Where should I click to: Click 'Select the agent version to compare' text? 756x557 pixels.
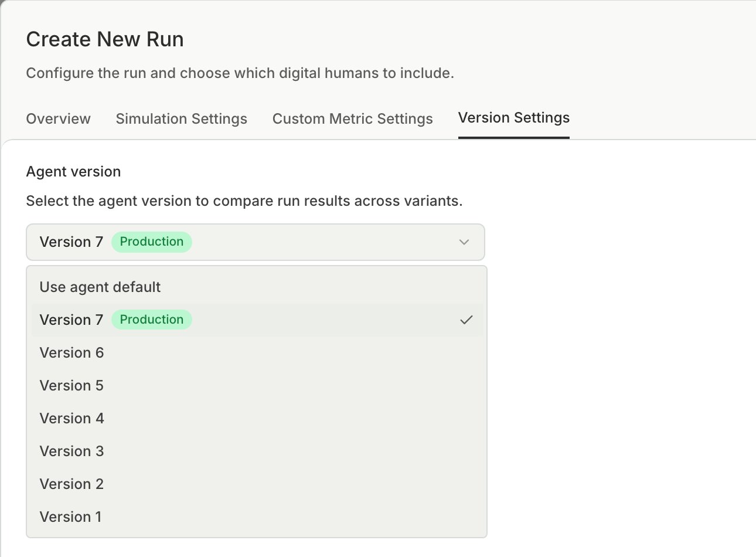(244, 201)
